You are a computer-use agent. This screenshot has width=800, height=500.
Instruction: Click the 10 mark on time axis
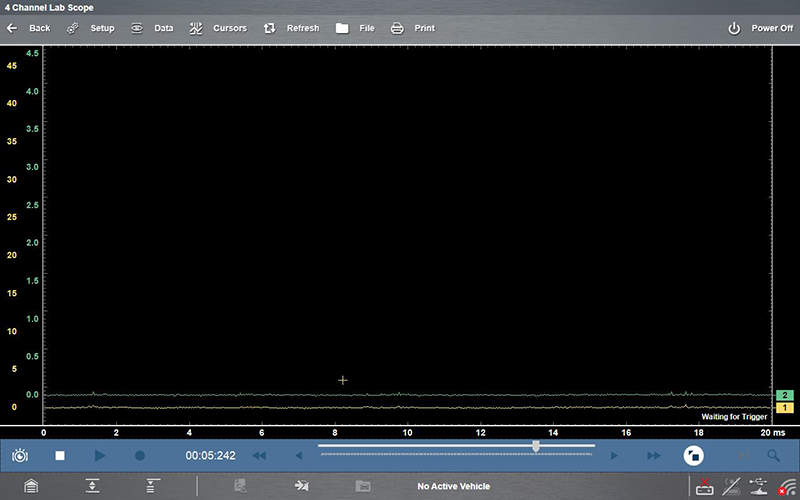tap(408, 433)
